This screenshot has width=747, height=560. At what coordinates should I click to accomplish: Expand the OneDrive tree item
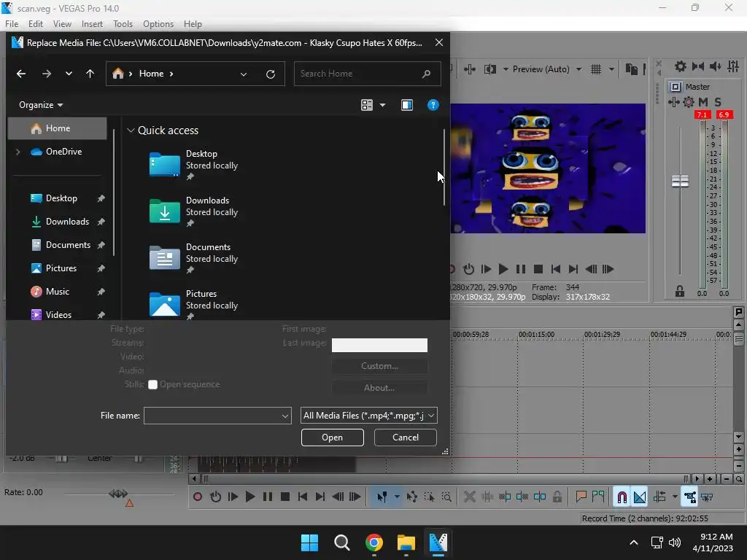pos(18,152)
